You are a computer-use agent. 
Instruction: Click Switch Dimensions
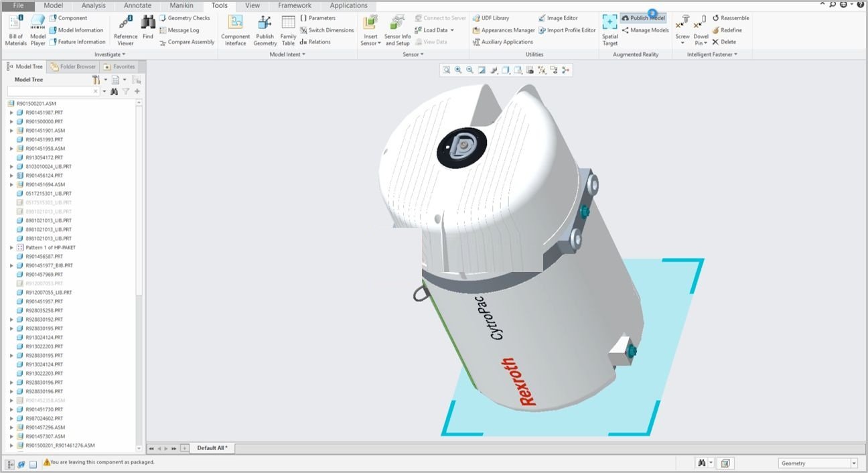tap(327, 30)
